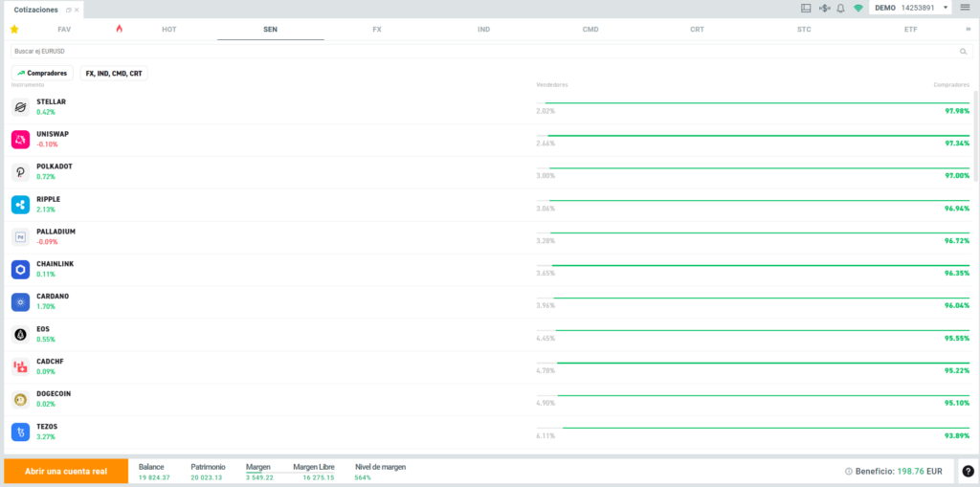This screenshot has width=980, height=487.
Task: Click the Polkadot instrument icon
Action: click(21, 172)
